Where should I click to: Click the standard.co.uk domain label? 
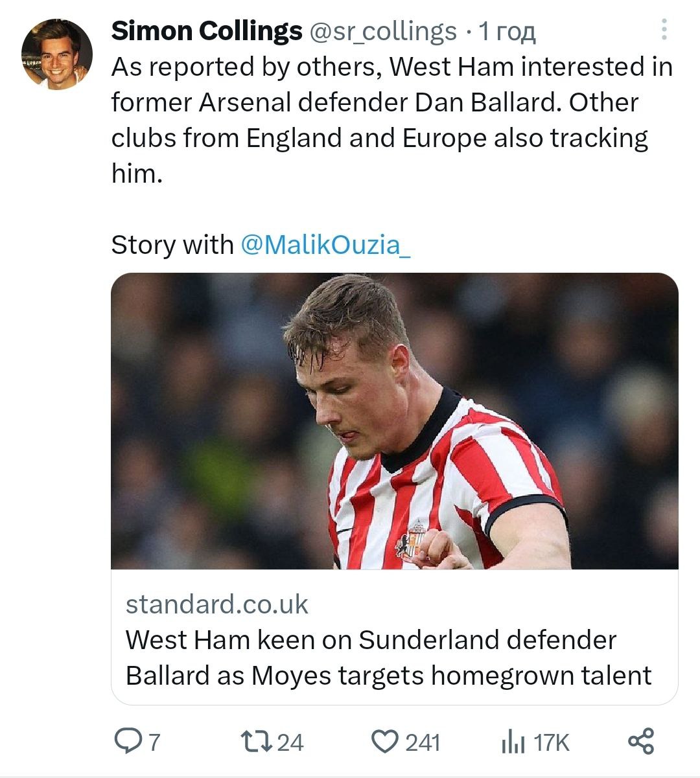pyautogui.click(x=216, y=604)
